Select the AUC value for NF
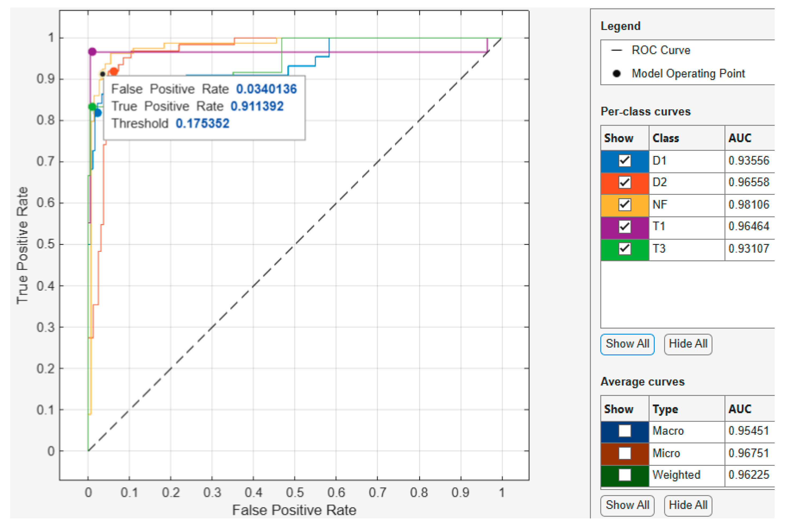This screenshot has height=532, width=787. click(748, 205)
